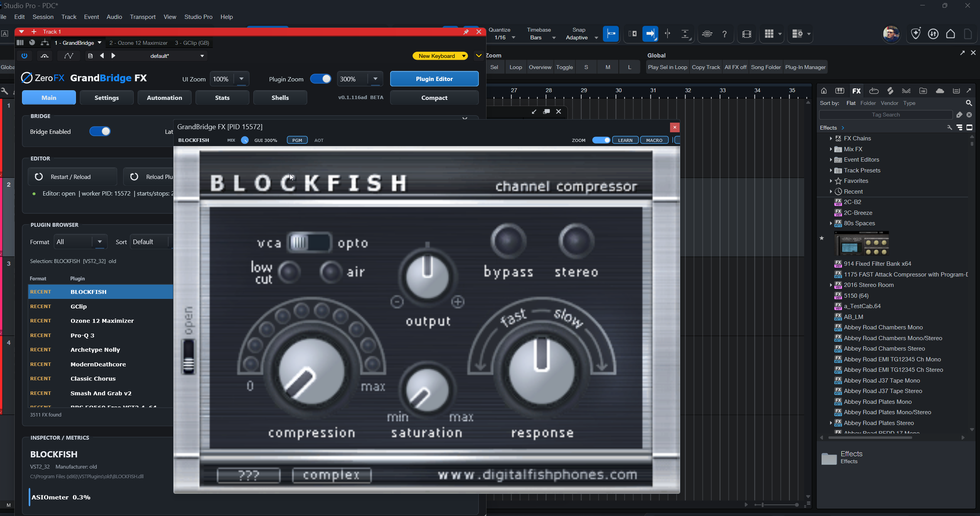This screenshot has width=980, height=516.
Task: Switch to the Shells tab
Action: pyautogui.click(x=280, y=98)
